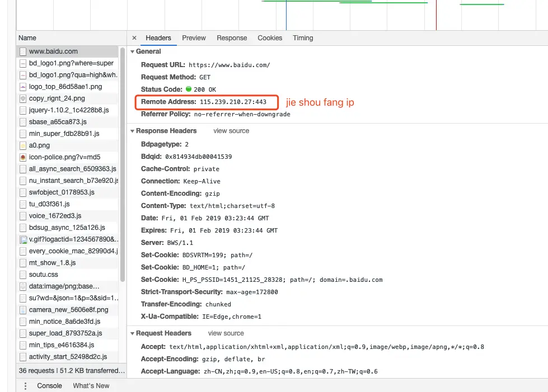Click the icon beside data:image/png;base request

[x=23, y=286]
